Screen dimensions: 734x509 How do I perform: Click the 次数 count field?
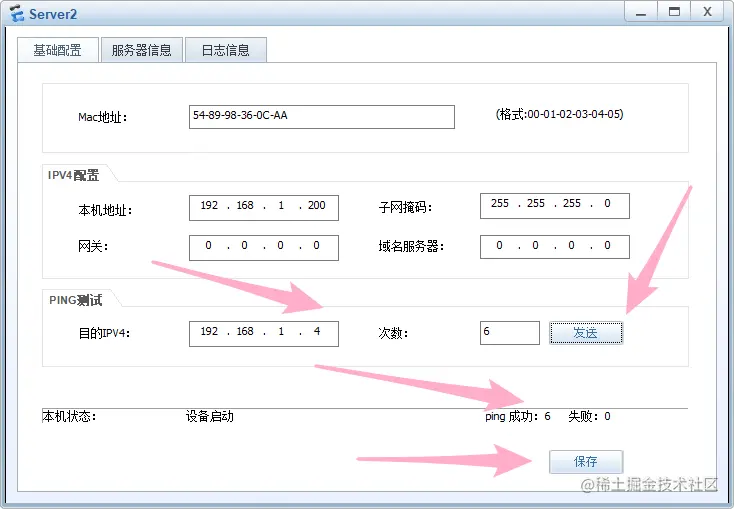[x=510, y=332]
